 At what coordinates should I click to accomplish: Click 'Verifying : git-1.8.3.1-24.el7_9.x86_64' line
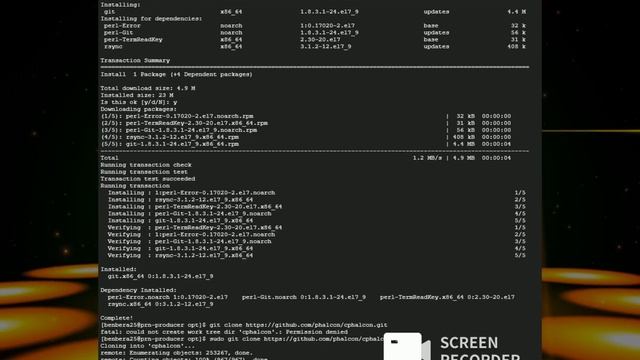(180, 248)
